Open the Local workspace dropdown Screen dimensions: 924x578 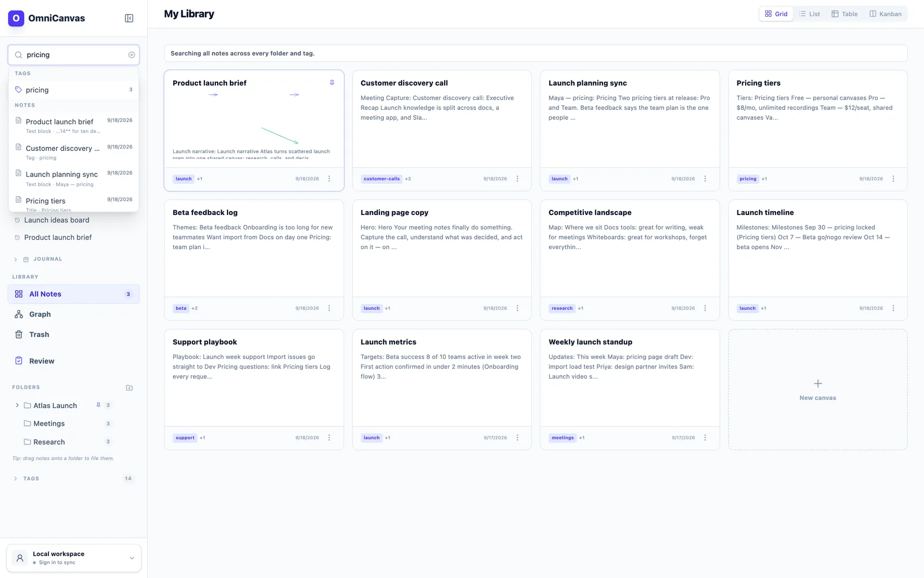[x=74, y=558]
